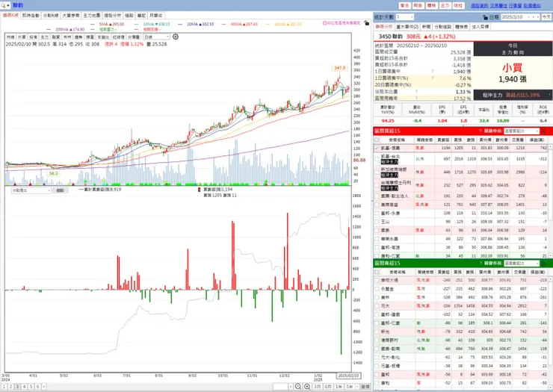Check the 國泰 buy-side row checkbox
This screenshot has height=392, width=553.
click(x=377, y=230)
